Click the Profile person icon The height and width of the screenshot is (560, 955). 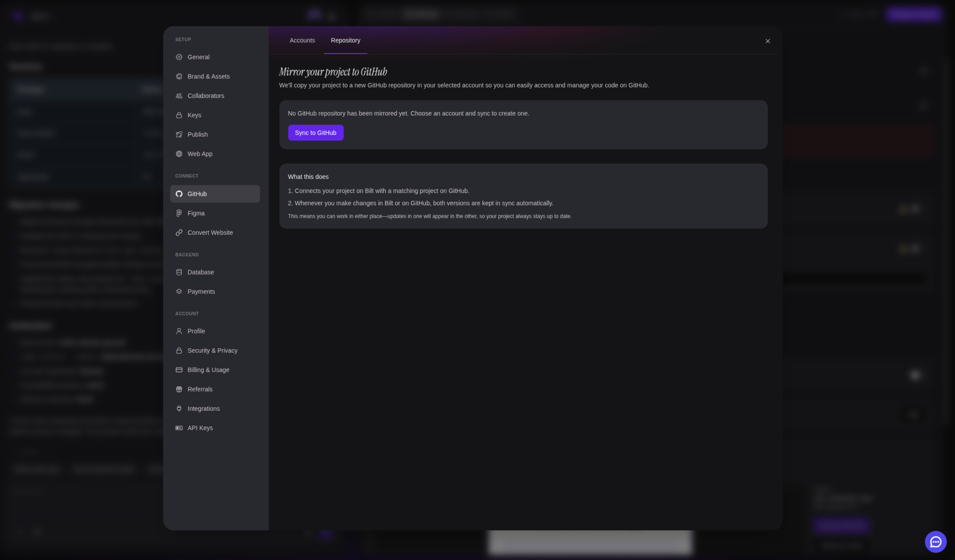pos(179,331)
